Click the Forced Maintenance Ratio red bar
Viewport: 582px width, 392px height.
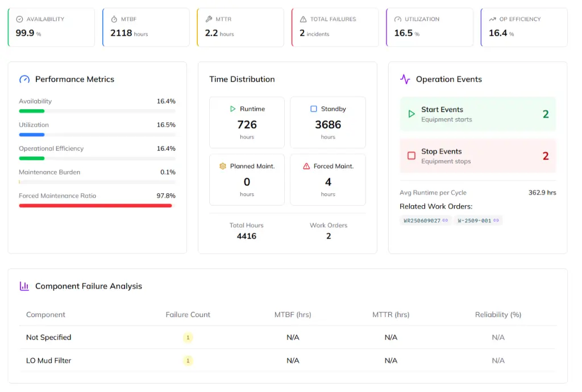point(97,206)
